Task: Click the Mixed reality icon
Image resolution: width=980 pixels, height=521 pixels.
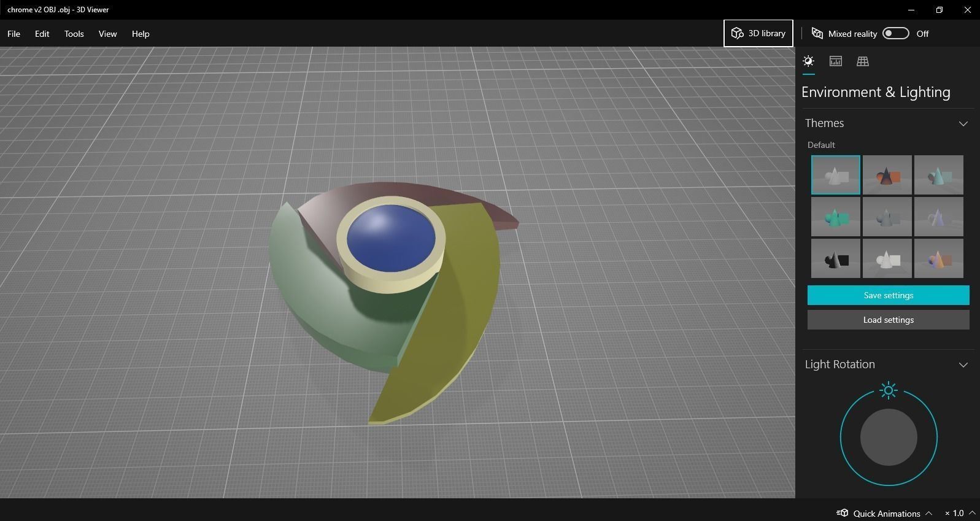Action: pos(817,34)
